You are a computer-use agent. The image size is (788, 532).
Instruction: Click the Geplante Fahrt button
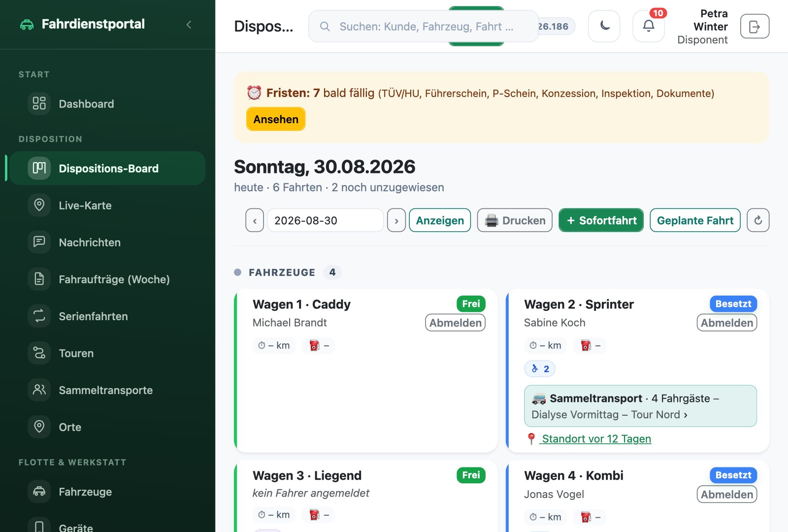click(695, 220)
